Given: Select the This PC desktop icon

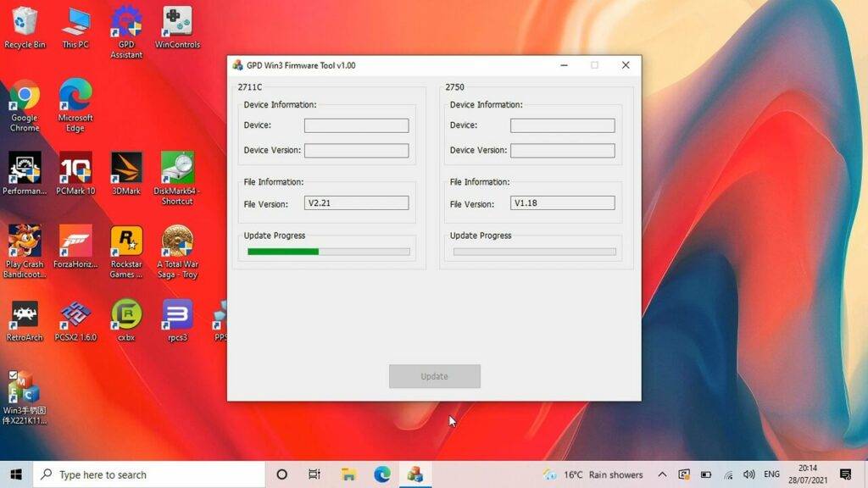Looking at the screenshot, I should click(x=75, y=28).
